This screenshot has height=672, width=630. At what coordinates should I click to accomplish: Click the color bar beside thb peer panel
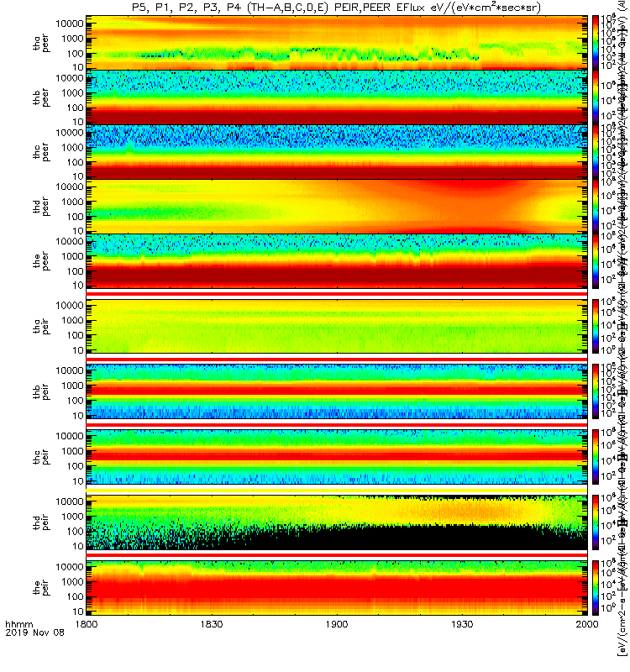596,97
